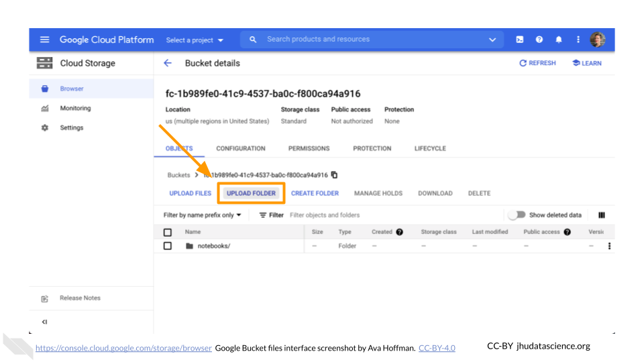Toggle Show deleted data switch
This screenshot has width=644, height=362.
tap(517, 215)
